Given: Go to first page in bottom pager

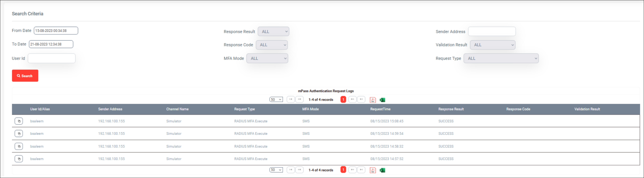Looking at the screenshot, I should 291,170.
